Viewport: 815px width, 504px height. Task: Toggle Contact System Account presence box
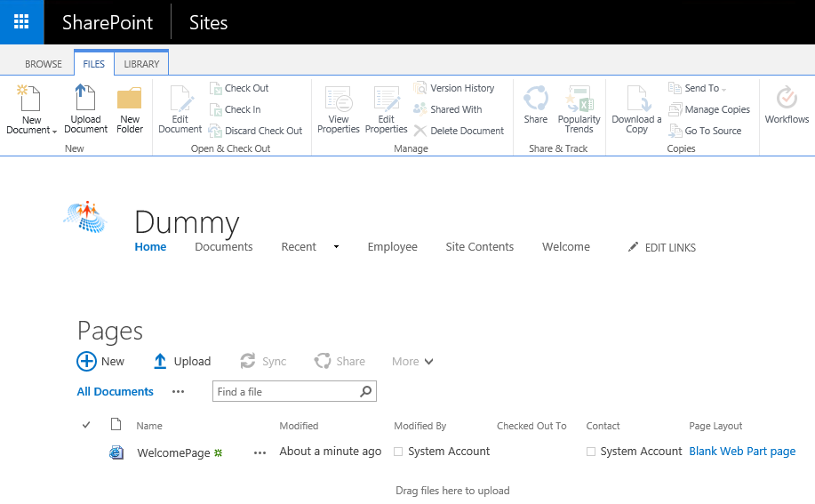tap(591, 452)
